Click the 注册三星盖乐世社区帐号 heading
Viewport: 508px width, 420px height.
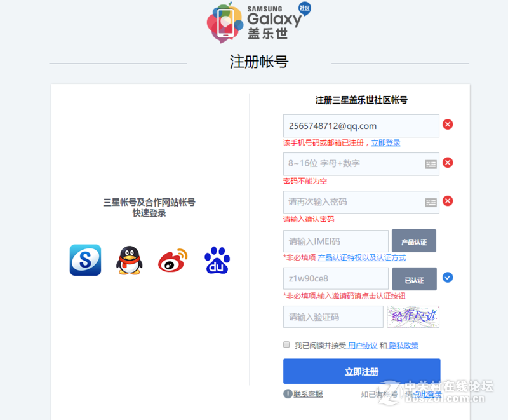[x=361, y=100]
